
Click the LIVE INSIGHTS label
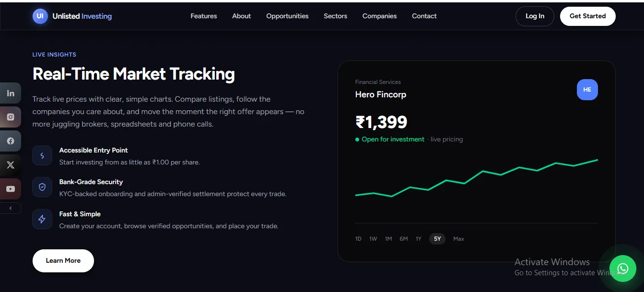coord(54,55)
